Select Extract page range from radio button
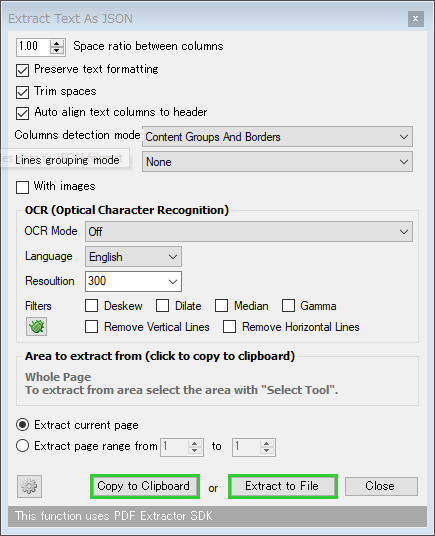Viewport: 435px width, 536px height. click(x=23, y=446)
